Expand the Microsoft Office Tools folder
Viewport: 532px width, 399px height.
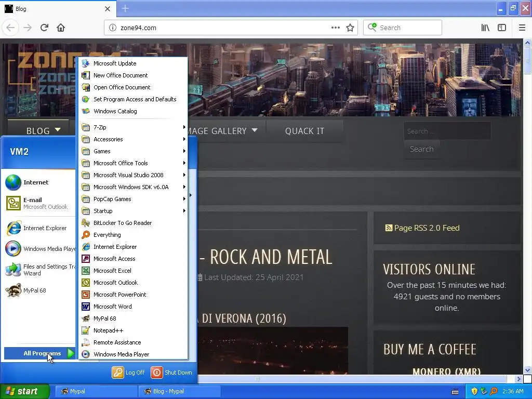coord(133,163)
